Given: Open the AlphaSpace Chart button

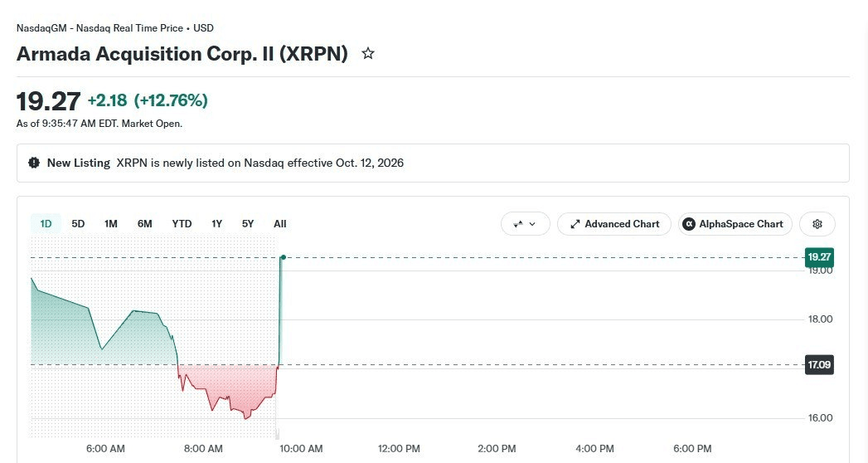Looking at the screenshot, I should (735, 224).
